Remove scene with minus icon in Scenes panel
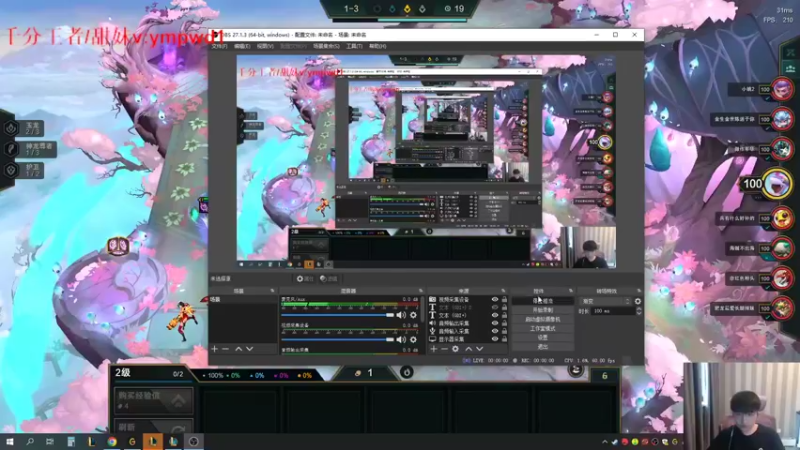 [225, 349]
